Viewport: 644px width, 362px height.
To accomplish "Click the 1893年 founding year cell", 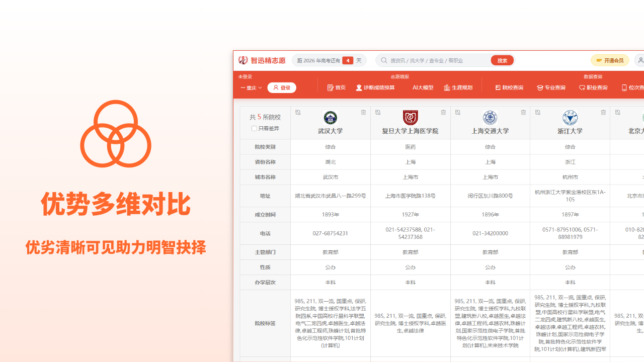I will point(331,215).
